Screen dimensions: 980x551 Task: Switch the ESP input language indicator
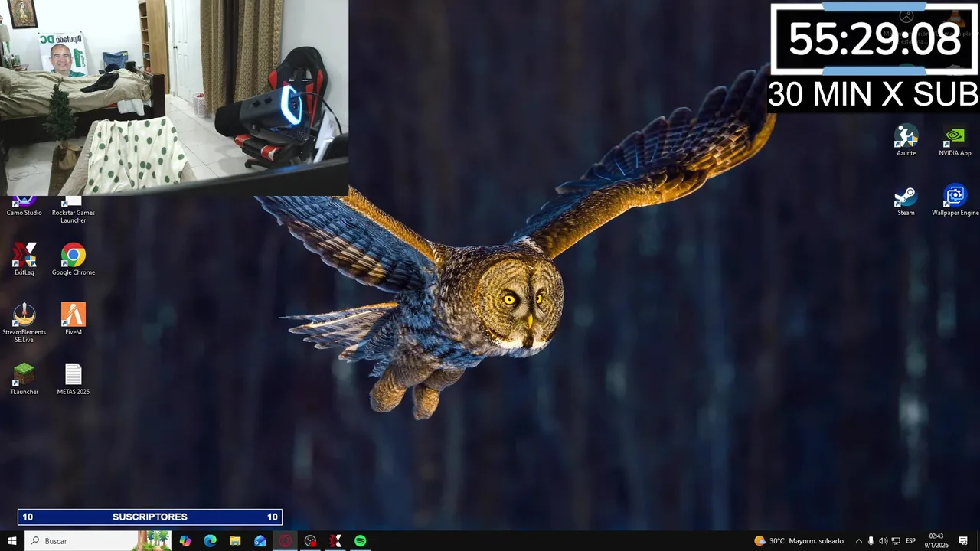coord(911,541)
